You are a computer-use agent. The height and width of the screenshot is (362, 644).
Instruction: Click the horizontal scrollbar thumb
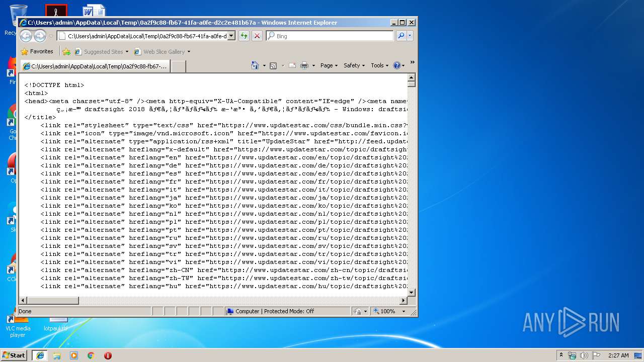tap(52, 300)
